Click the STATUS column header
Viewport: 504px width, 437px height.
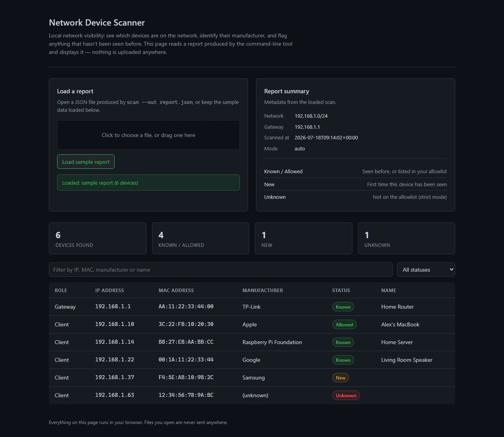pos(341,290)
